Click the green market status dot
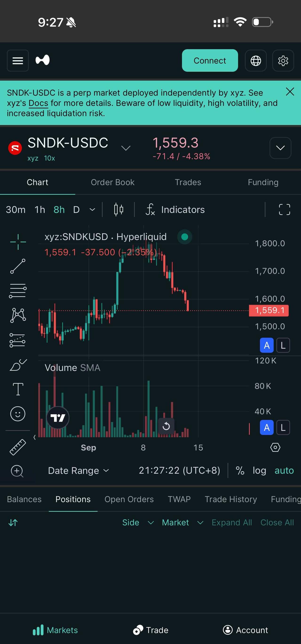Screen dimensions: 301x644 click(185, 237)
